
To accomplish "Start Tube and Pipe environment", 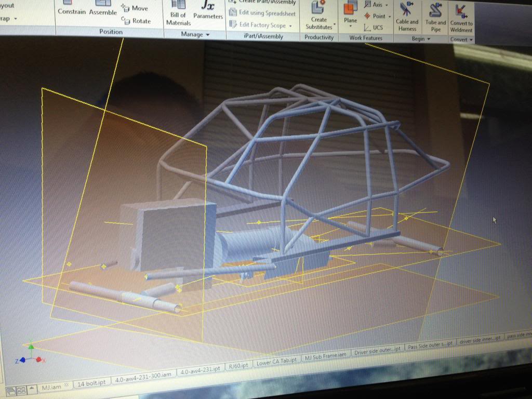I will click(436, 17).
